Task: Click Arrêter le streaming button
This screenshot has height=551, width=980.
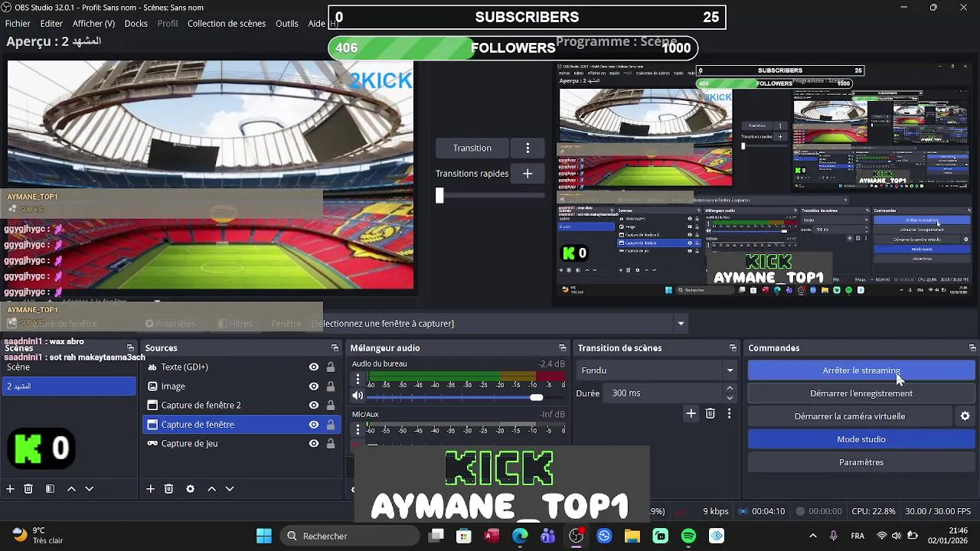Action: pyautogui.click(x=861, y=370)
